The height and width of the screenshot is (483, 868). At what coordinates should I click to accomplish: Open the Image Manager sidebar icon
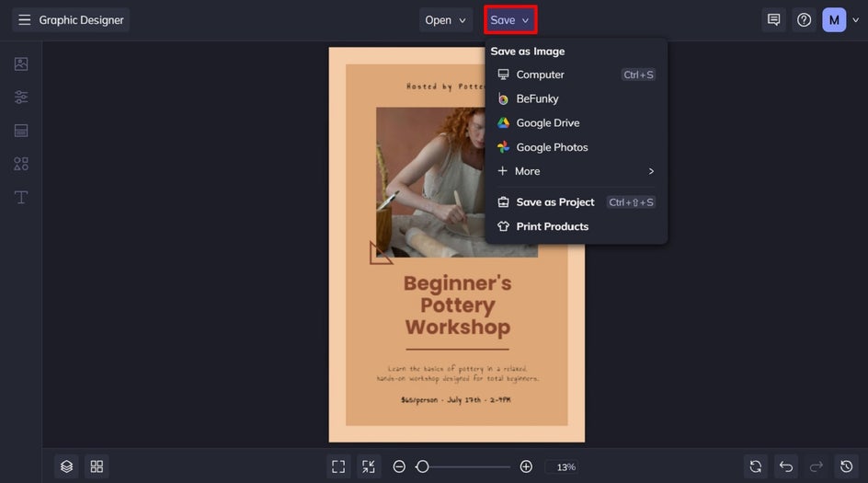tap(21, 64)
